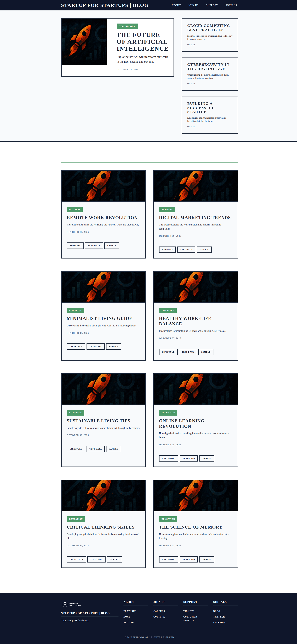The width and height of the screenshot is (297, 644).
Task: Open The Science of Memory article title
Action: (x=190, y=527)
